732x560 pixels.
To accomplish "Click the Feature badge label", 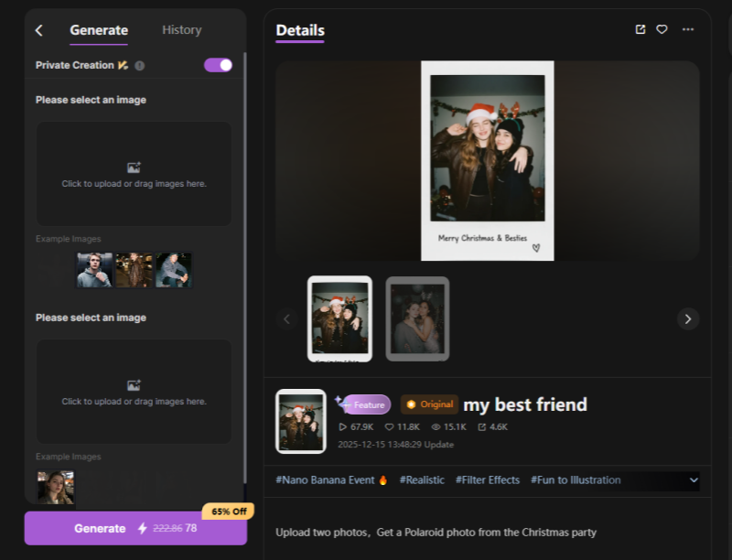I will pos(368,404).
